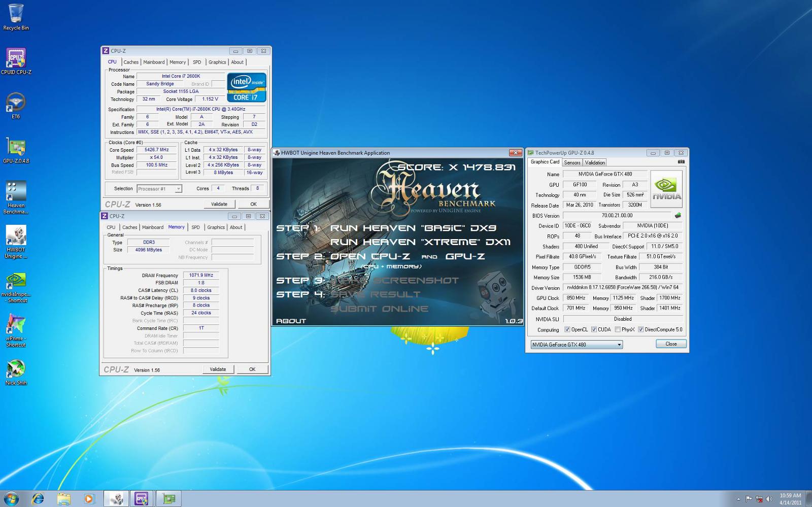Open CPUID CPU-Z desktop icon
The image size is (812, 507).
pyautogui.click(x=16, y=61)
